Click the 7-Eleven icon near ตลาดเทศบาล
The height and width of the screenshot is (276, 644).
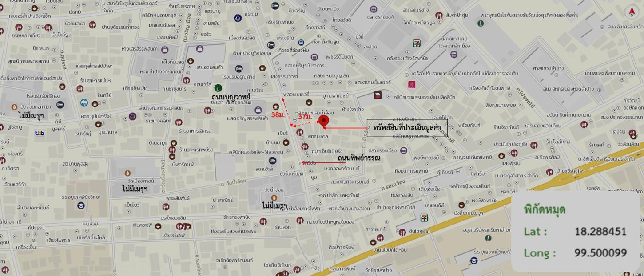coord(417,43)
